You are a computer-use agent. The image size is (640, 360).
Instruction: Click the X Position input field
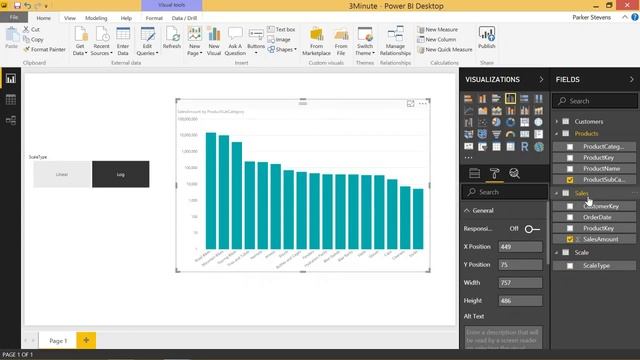click(x=520, y=247)
